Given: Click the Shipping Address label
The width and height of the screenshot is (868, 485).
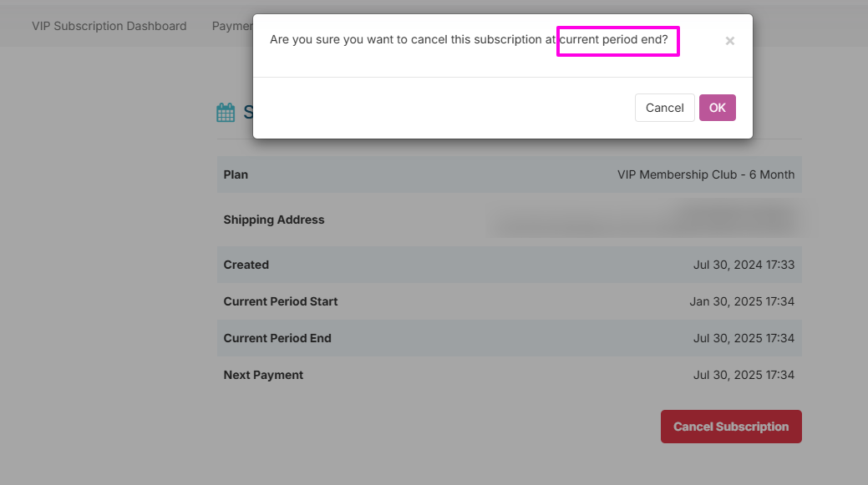Looking at the screenshot, I should [274, 220].
